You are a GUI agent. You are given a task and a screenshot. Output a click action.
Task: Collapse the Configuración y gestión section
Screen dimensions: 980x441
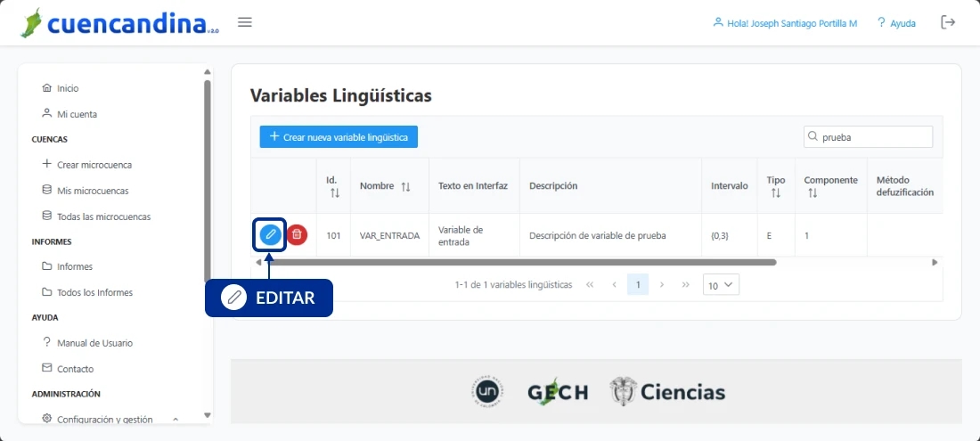(176, 419)
